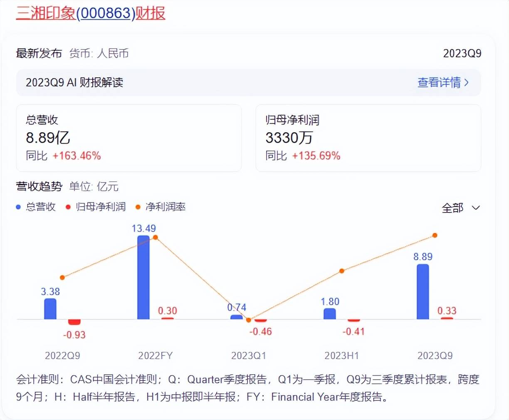Image resolution: width=509 pixels, height=420 pixels.
Task: Click the 查看详情 link
Action: [x=443, y=82]
